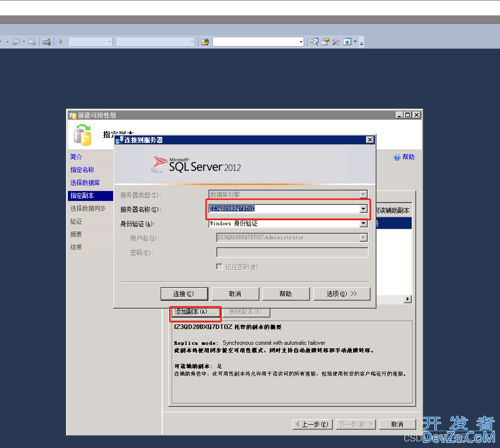Select the 结果 wizard step
The width and height of the screenshot is (500, 448).
coord(76,247)
